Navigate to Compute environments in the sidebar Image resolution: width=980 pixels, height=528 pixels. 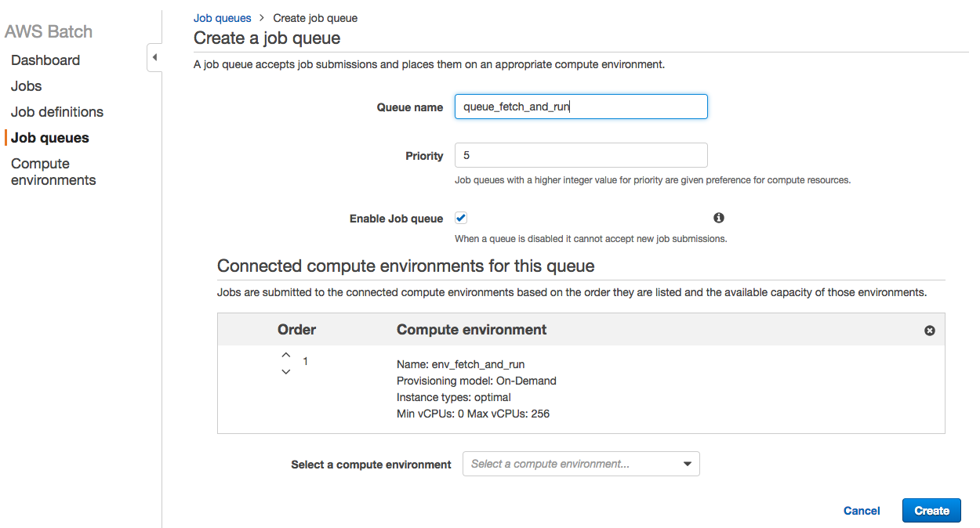pyautogui.click(x=53, y=172)
